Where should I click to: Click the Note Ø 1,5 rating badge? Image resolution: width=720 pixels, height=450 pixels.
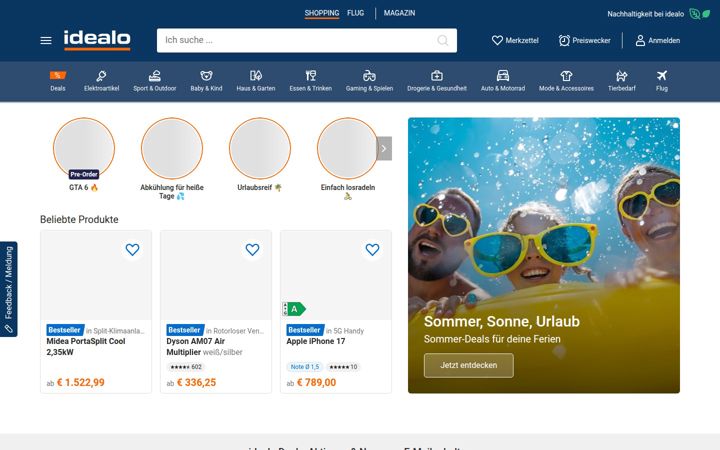point(305,367)
